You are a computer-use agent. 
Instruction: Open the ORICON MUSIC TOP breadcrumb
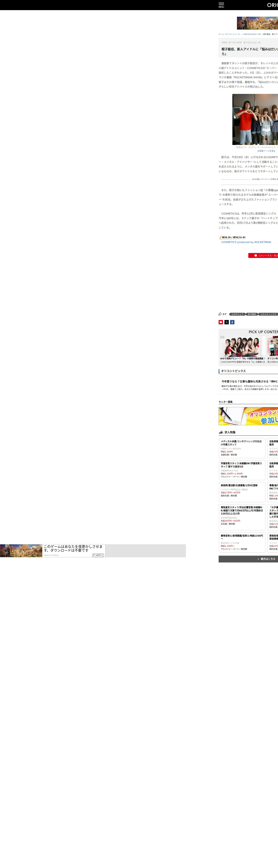click(x=252, y=34)
